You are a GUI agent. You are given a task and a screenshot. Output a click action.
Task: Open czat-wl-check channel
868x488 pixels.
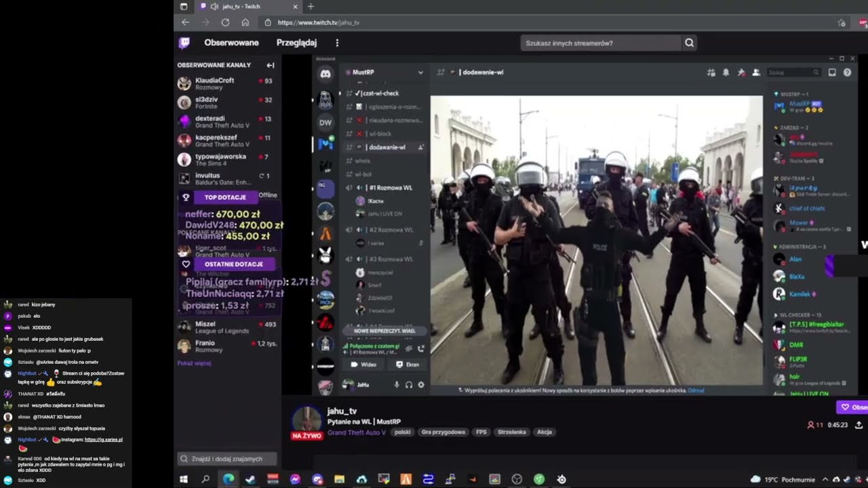click(384, 94)
